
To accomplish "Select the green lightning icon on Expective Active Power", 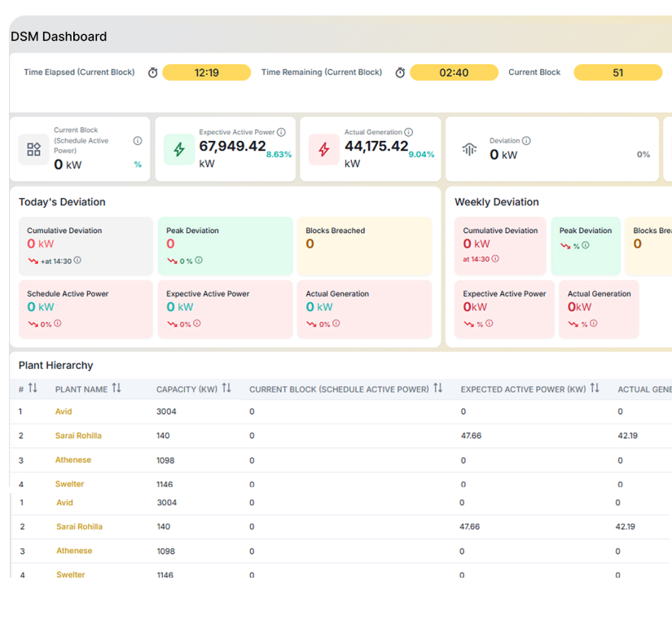I will click(178, 149).
